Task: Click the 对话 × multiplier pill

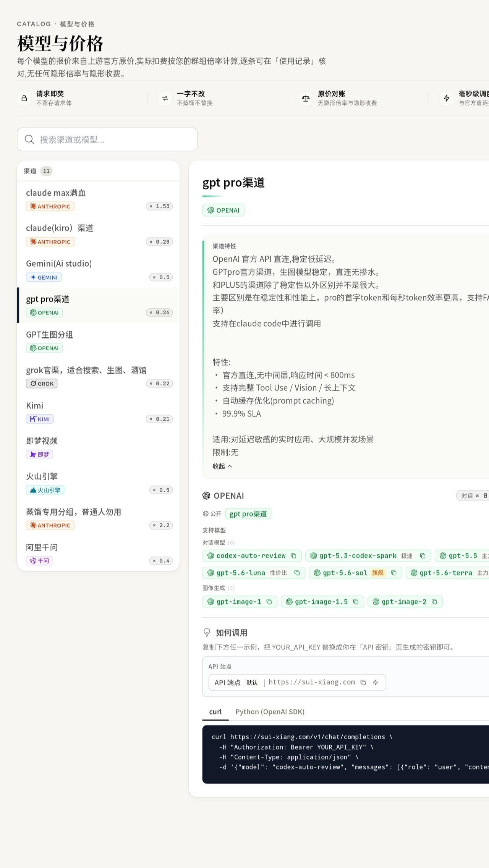Action: (x=473, y=496)
